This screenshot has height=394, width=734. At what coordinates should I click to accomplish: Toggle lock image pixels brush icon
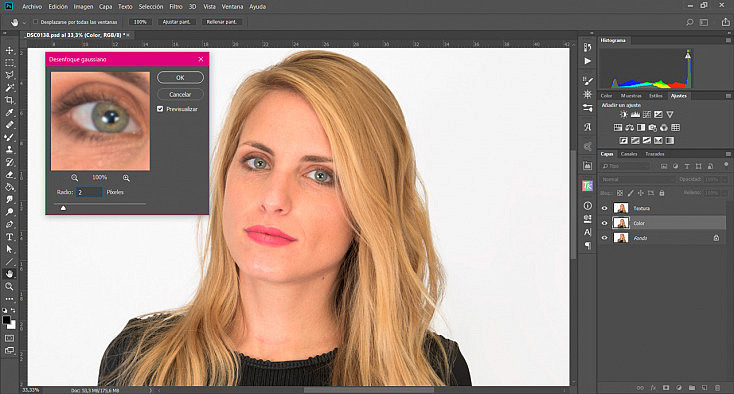(x=631, y=193)
